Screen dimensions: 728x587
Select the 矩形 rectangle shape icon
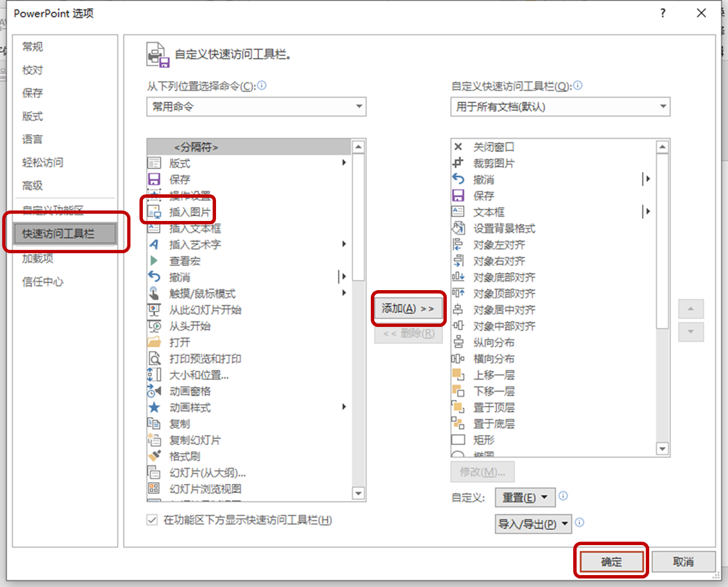(458, 440)
